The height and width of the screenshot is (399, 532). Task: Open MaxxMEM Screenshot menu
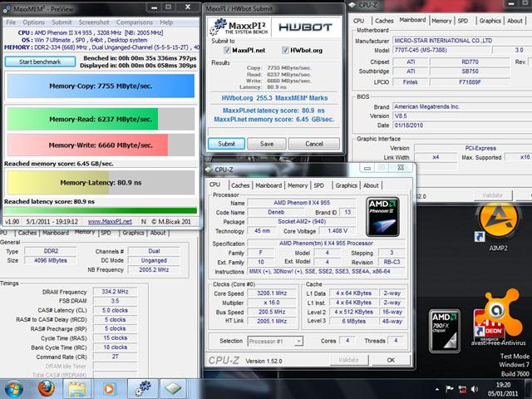pos(94,22)
